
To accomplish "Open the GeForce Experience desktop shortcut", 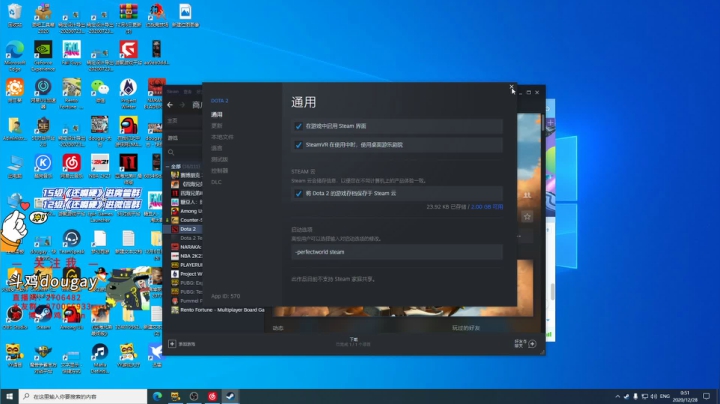I will click(x=43, y=56).
